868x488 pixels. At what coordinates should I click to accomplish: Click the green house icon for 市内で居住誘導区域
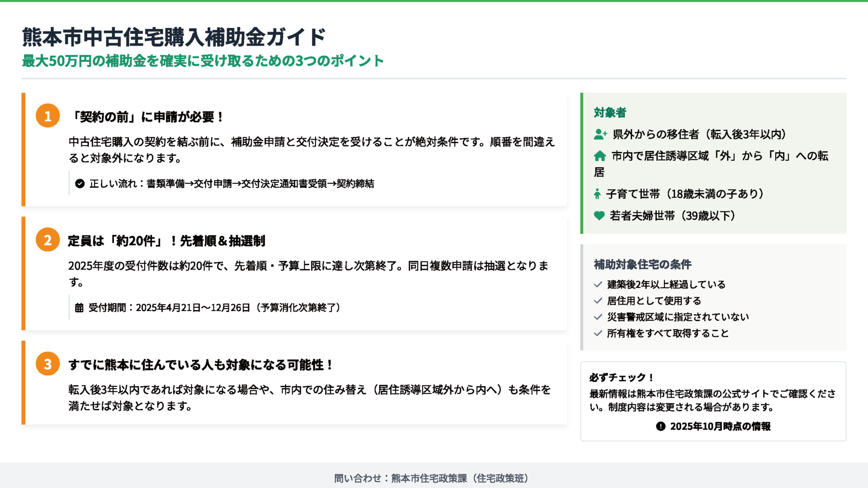(600, 156)
